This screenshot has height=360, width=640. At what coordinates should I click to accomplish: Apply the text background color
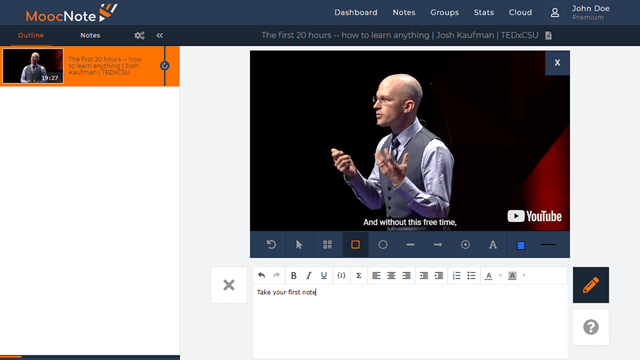click(512, 276)
